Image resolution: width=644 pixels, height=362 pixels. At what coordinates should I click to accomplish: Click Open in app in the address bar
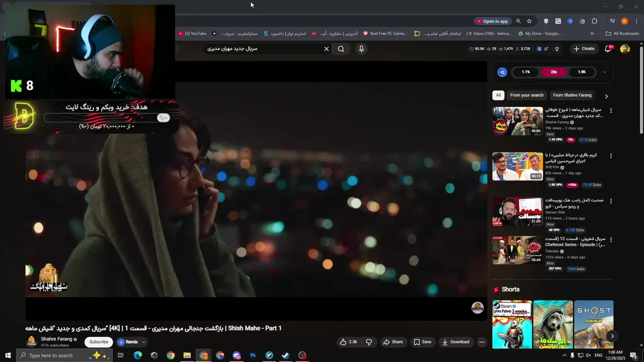pos(492,21)
